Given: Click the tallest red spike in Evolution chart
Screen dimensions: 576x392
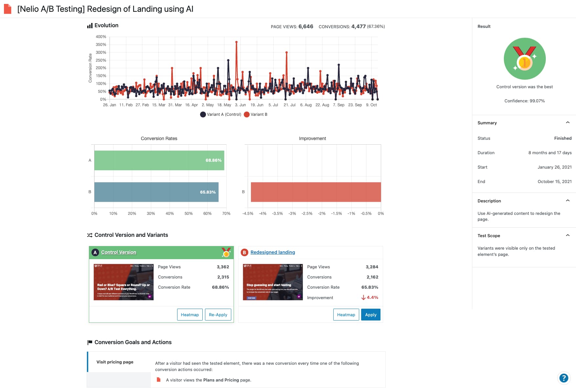Looking at the screenshot, I should click(236, 42).
